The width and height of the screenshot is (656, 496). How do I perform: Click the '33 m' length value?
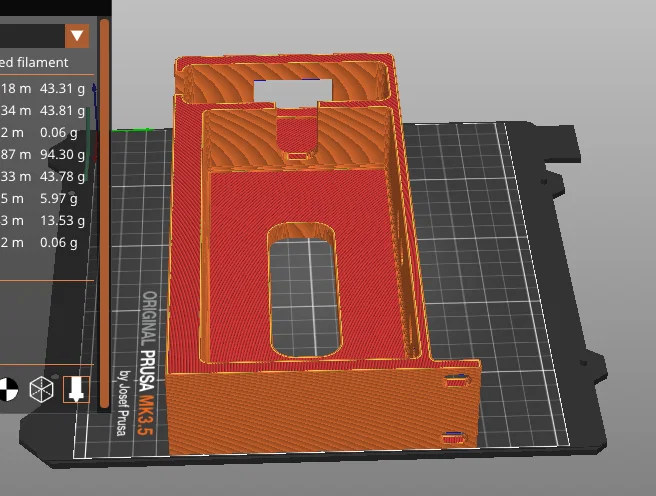tap(16, 176)
